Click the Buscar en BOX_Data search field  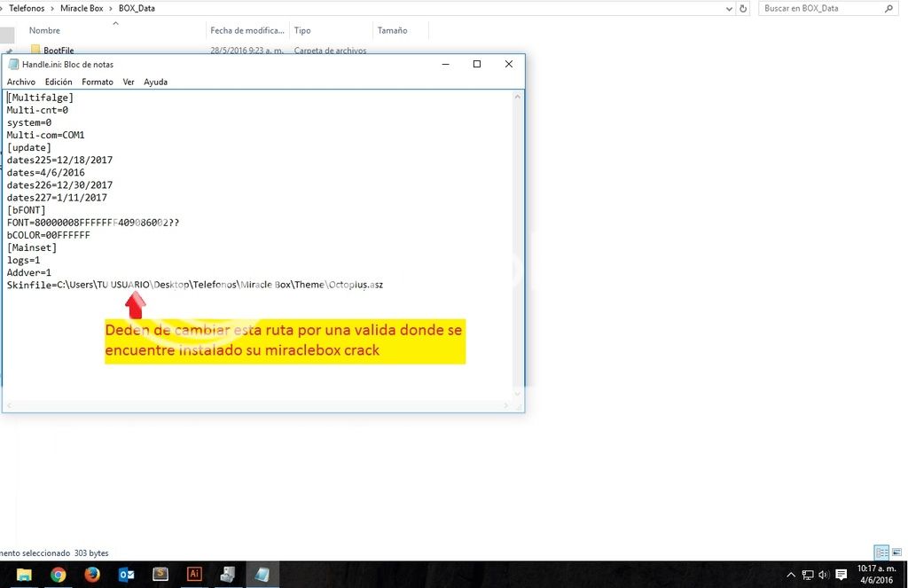click(820, 8)
